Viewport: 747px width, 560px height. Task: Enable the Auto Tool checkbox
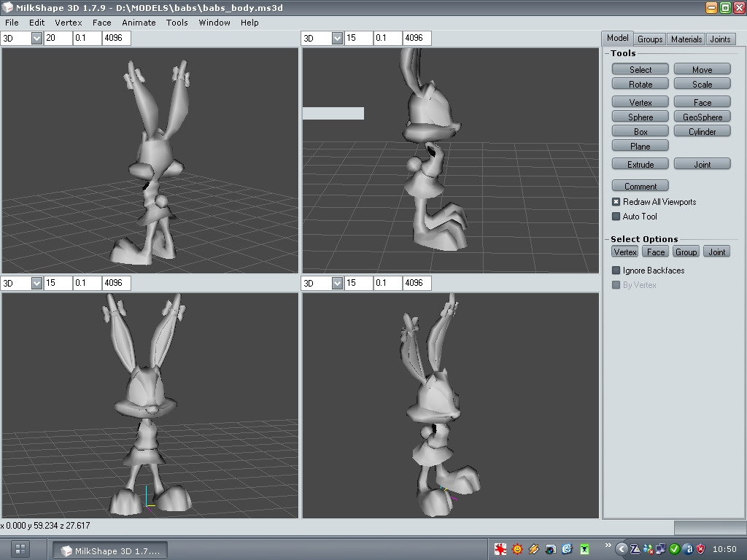pyautogui.click(x=616, y=217)
